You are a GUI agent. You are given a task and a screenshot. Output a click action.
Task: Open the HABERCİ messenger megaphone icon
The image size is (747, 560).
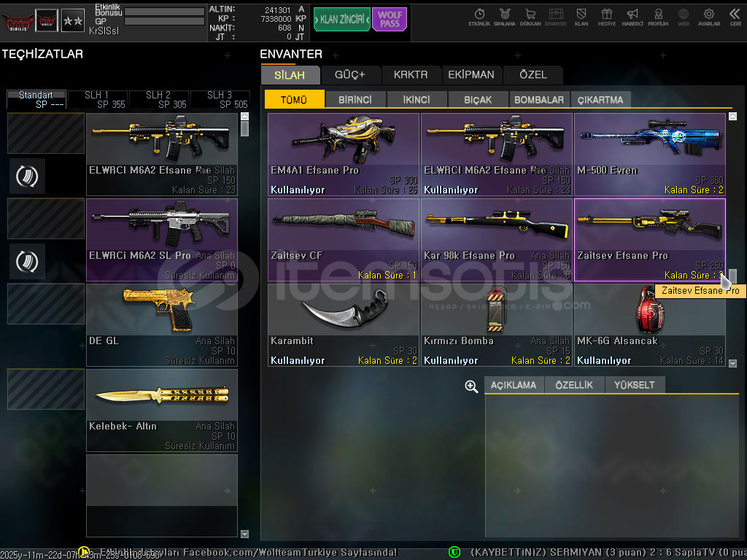pos(632,17)
